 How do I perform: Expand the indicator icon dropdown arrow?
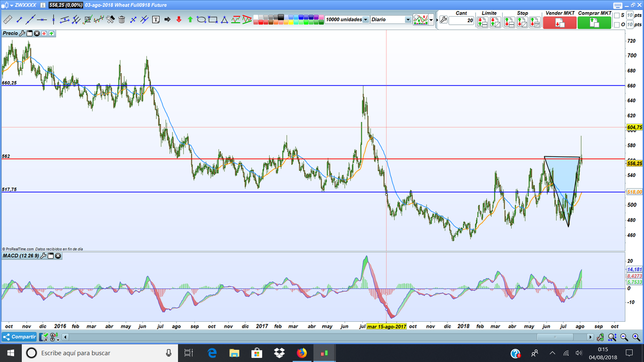[431, 20]
